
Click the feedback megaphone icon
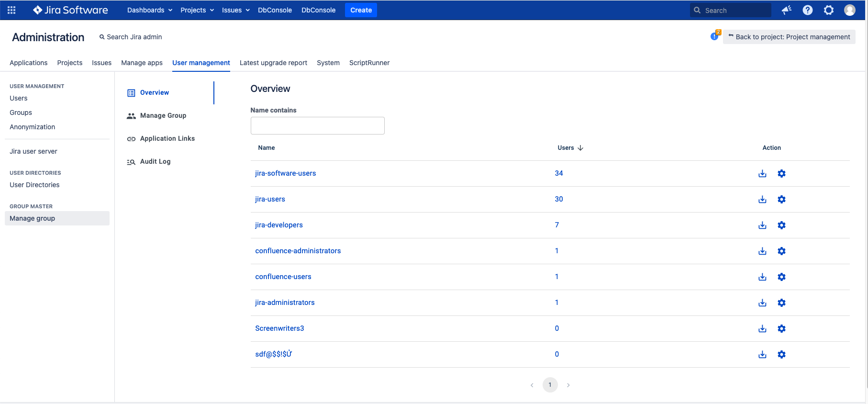(x=786, y=10)
